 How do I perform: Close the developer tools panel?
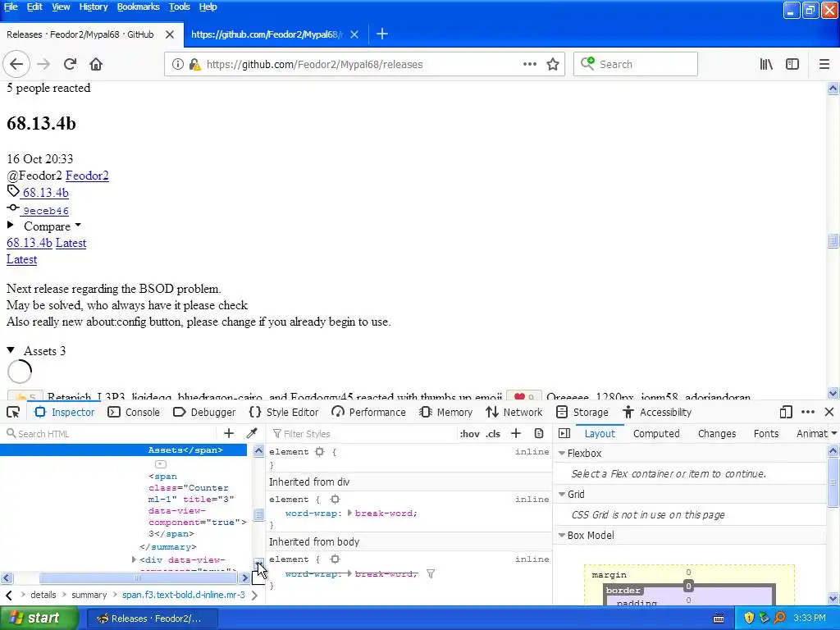pos(829,412)
